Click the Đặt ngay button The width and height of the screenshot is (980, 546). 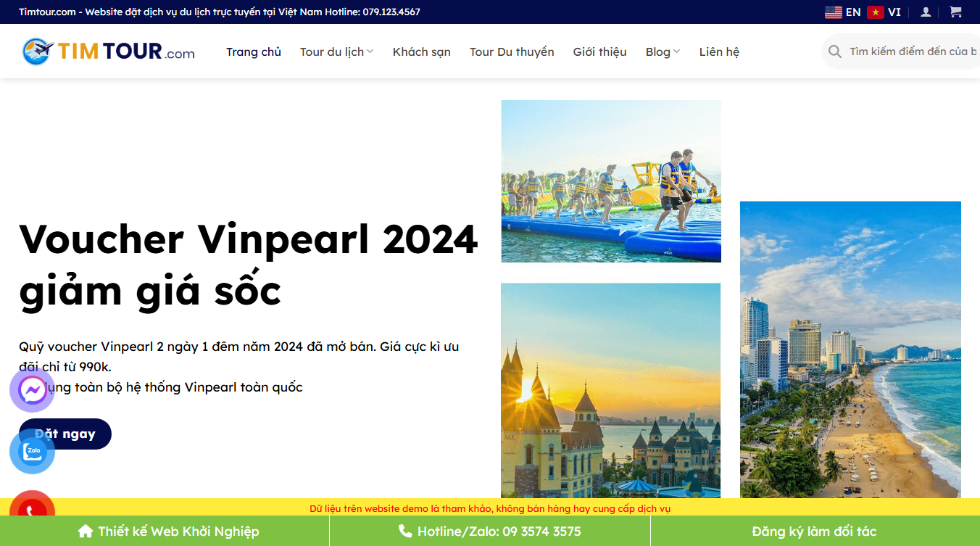point(65,434)
